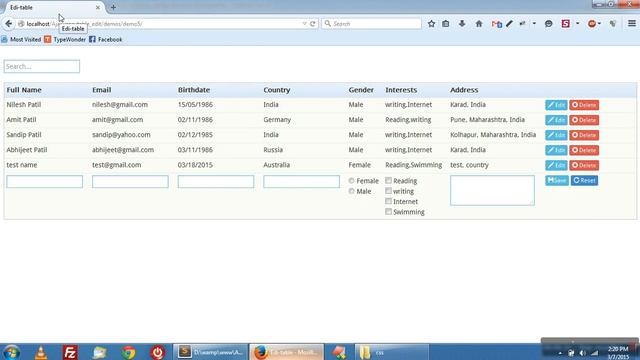640x360 pixels.
Task: Click the new row Address textarea
Action: tap(492, 190)
